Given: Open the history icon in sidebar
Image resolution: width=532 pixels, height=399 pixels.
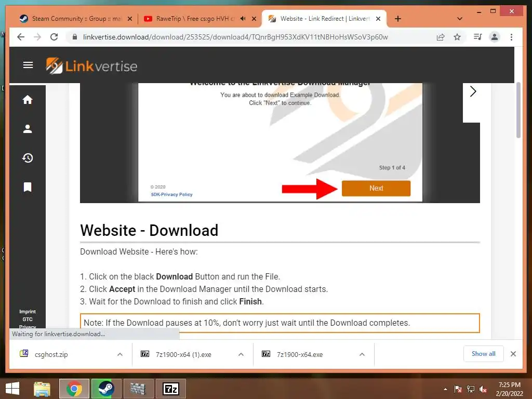Looking at the screenshot, I should (x=28, y=158).
